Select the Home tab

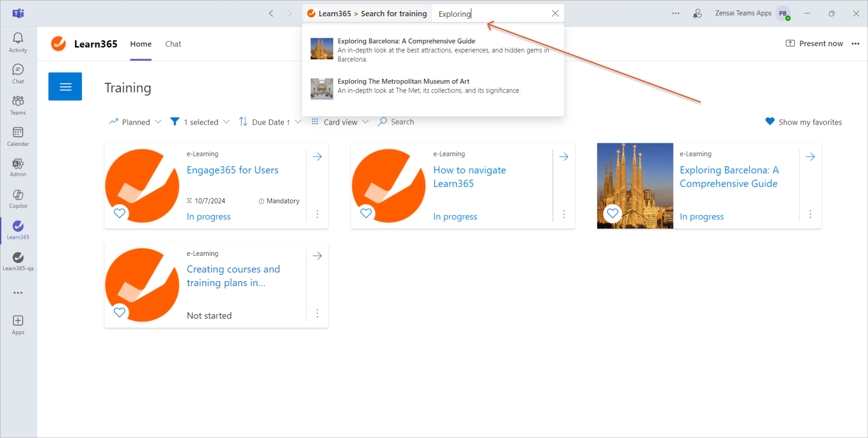[141, 44]
